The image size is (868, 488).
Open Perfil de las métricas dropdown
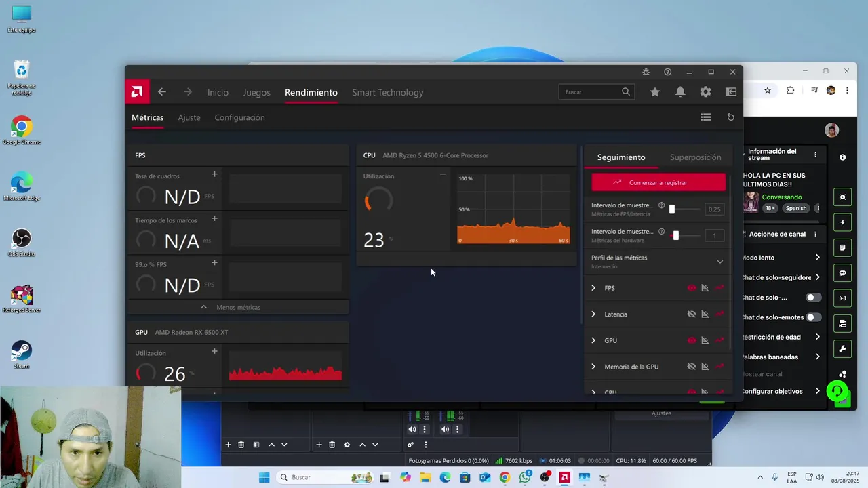click(719, 262)
